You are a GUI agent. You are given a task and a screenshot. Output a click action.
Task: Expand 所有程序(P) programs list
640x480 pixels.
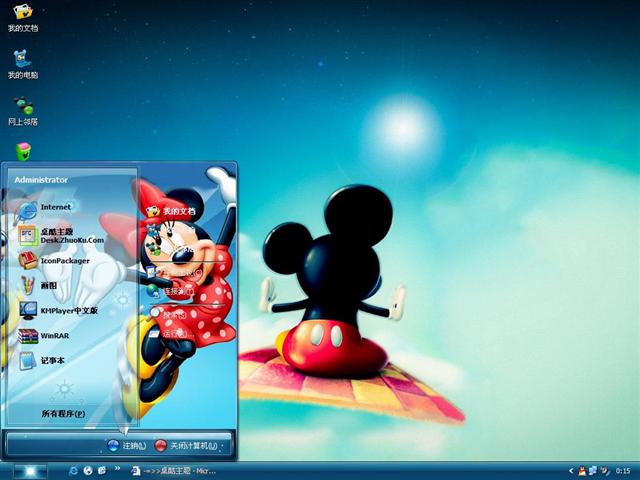62,413
